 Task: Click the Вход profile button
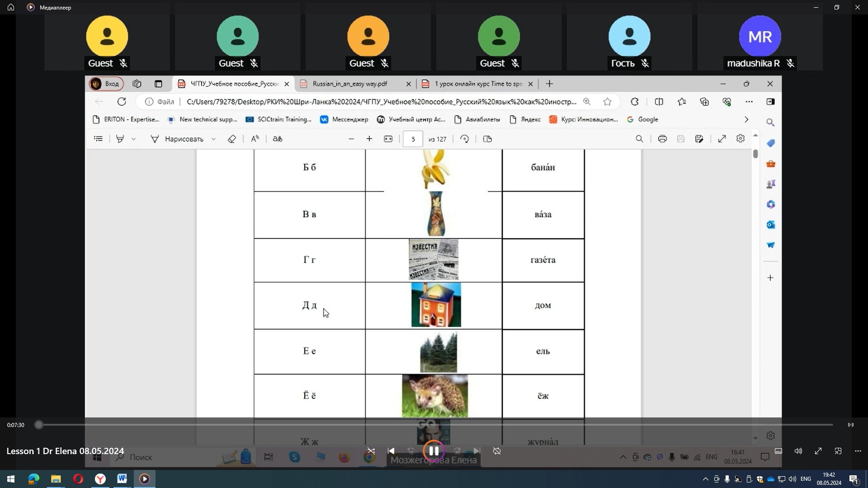[x=106, y=84]
